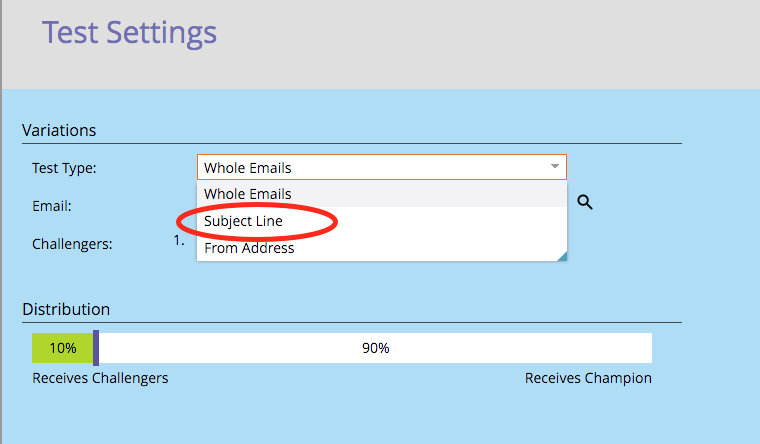Click the Email field label
760x444 pixels.
click(52, 206)
